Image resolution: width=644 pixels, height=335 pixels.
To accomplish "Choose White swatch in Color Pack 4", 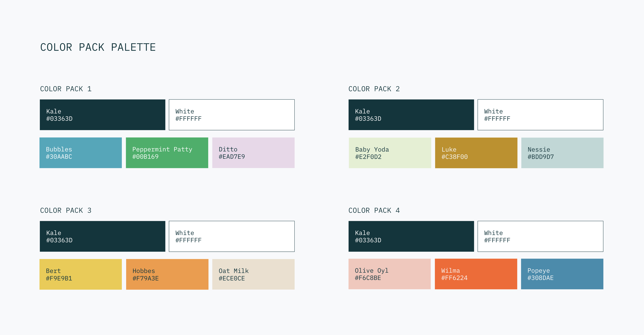I will [x=540, y=236].
